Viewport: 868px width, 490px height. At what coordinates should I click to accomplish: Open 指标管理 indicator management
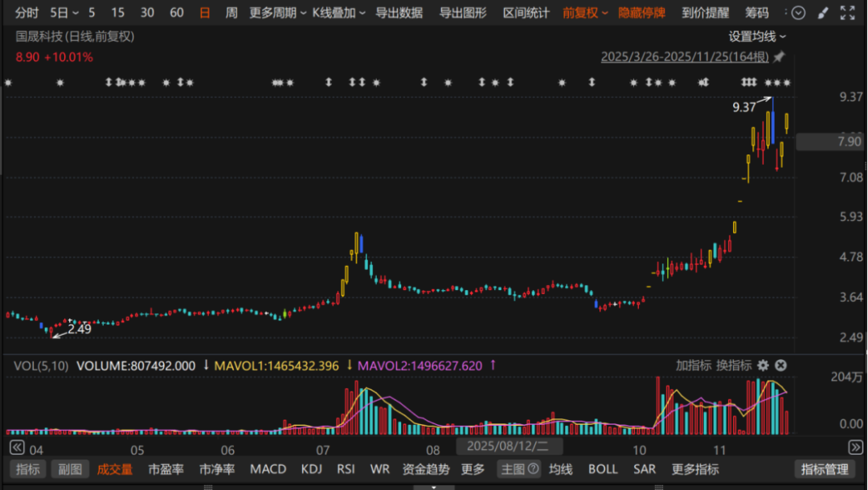click(x=825, y=469)
